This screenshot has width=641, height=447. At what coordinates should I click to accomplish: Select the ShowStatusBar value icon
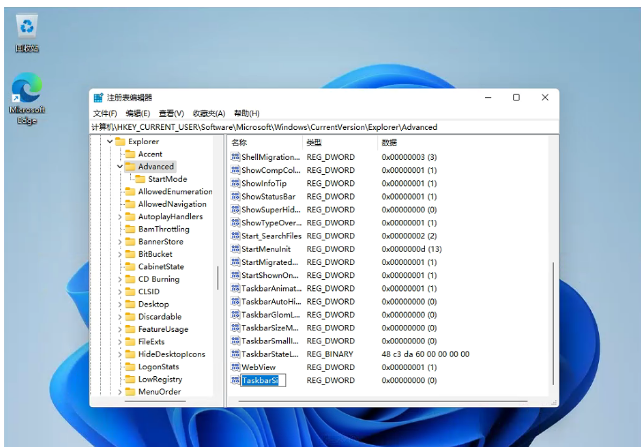pyautogui.click(x=235, y=197)
